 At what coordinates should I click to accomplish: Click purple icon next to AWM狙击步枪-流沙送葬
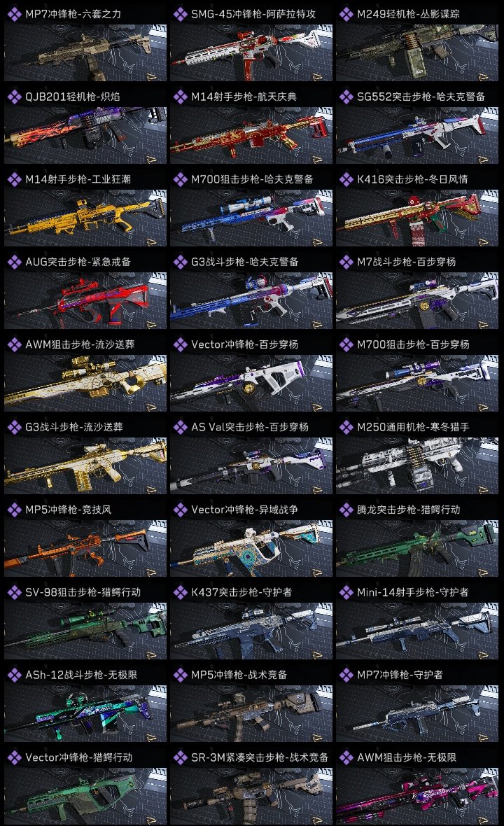(14, 344)
